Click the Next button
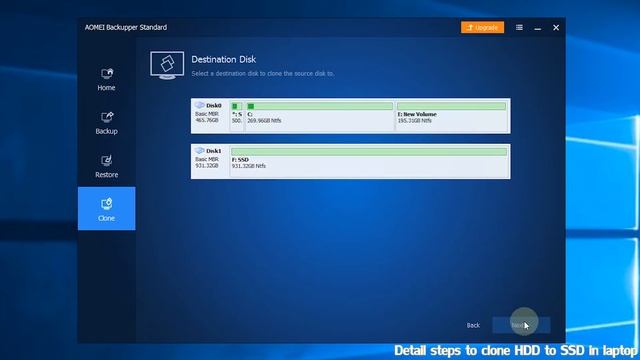 (521, 325)
